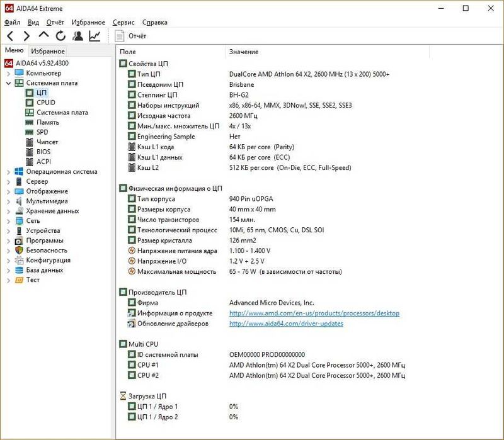
Task: Expand the Хранение данных node
Action: tap(8, 212)
